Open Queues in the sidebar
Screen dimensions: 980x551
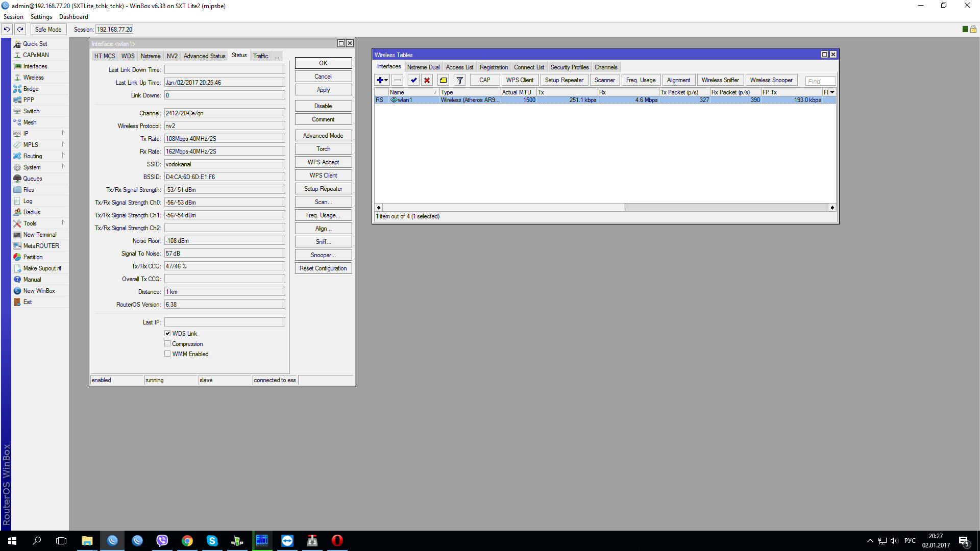click(x=33, y=179)
